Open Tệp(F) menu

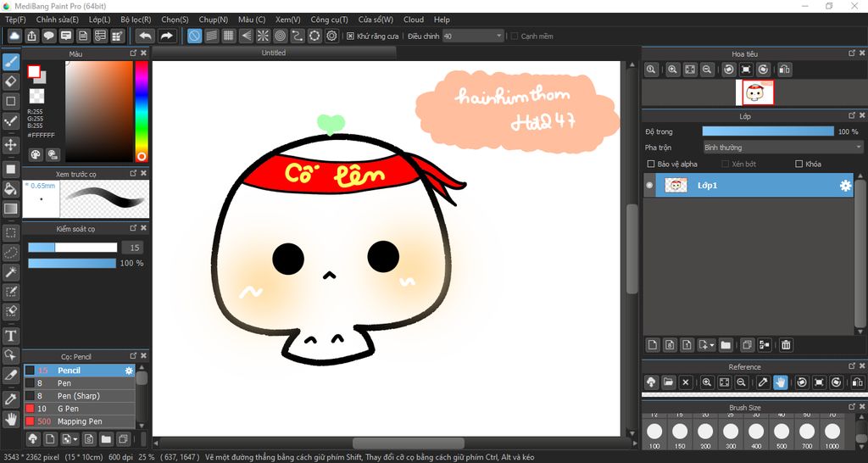coord(15,20)
